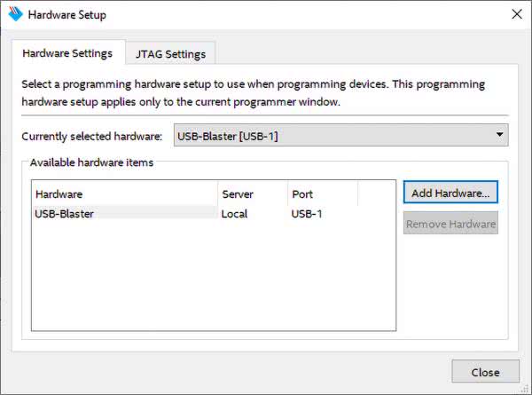Click the Server column header
This screenshot has width=532, height=395.
(253, 194)
